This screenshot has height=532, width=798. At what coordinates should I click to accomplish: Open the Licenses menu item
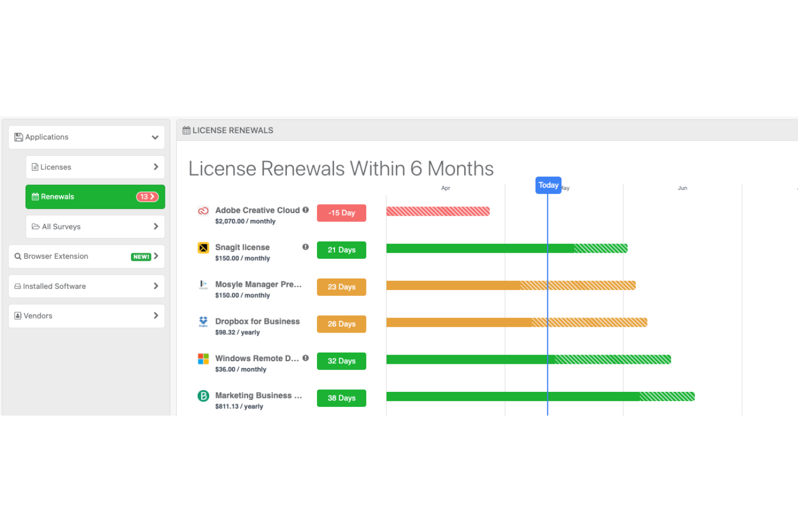pyautogui.click(x=95, y=167)
